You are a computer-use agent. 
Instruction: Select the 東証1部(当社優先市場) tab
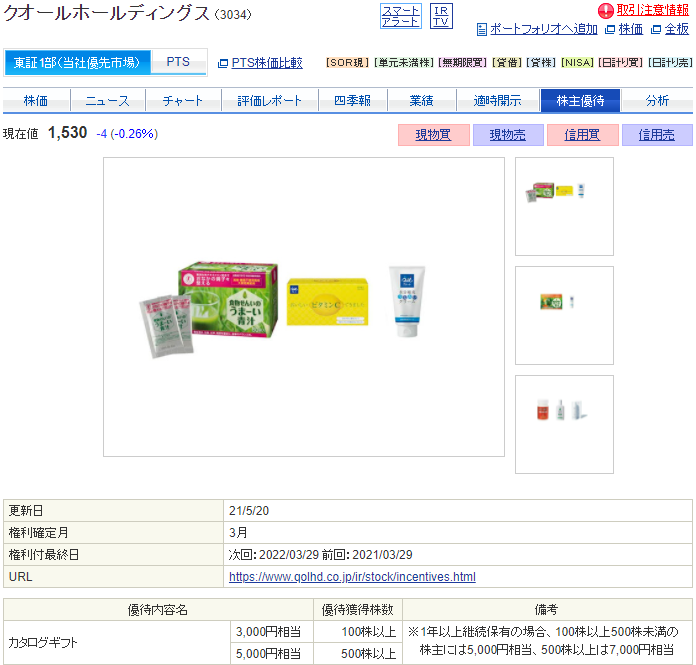click(77, 62)
